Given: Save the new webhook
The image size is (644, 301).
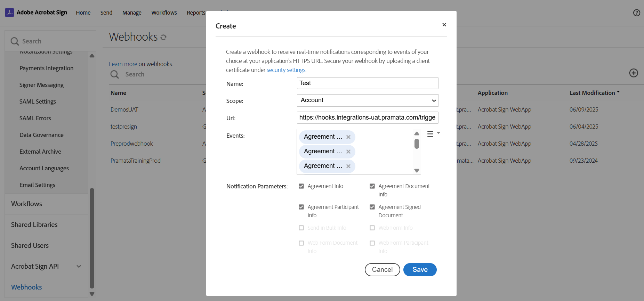Looking at the screenshot, I should click(x=420, y=270).
